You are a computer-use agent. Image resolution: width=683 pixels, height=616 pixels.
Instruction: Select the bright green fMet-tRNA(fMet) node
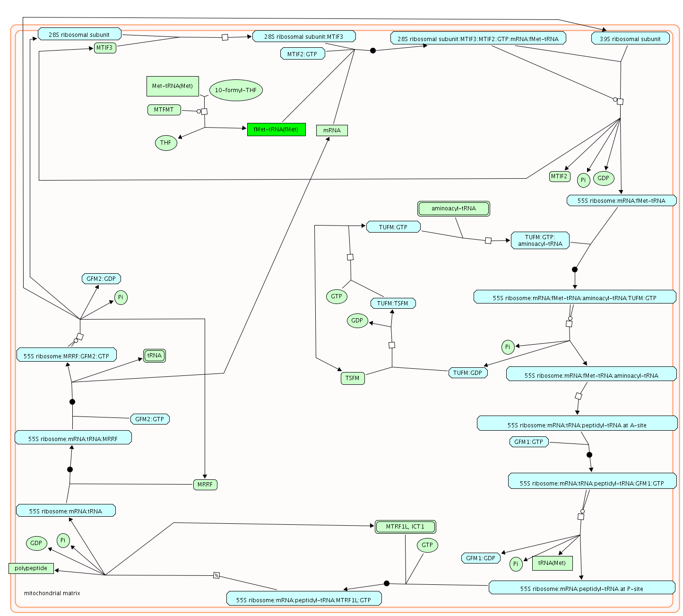276,130
